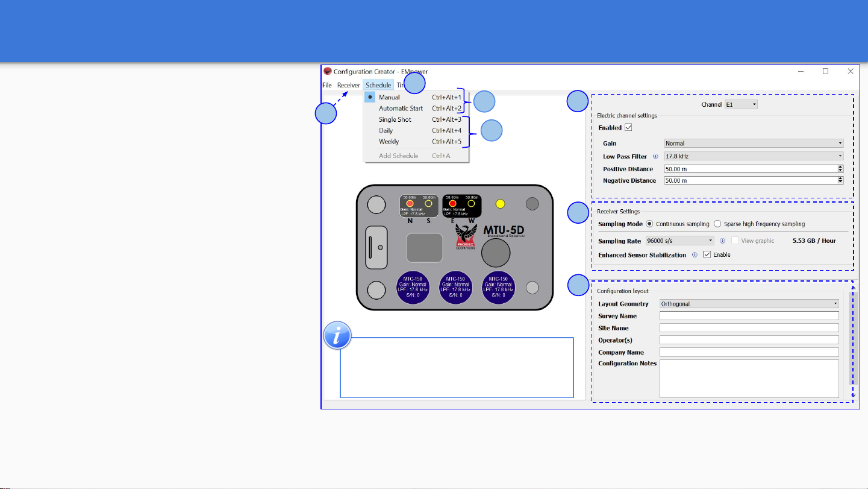Decrease Negative Distance with down arrow
Image resolution: width=868 pixels, height=489 pixels.
pyautogui.click(x=840, y=183)
